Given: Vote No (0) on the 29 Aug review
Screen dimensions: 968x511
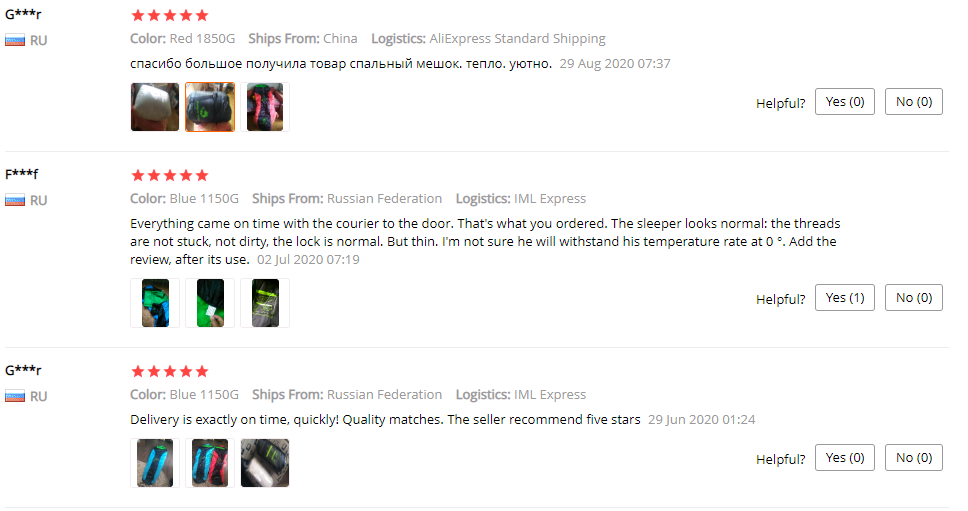Looking at the screenshot, I should (x=914, y=102).
